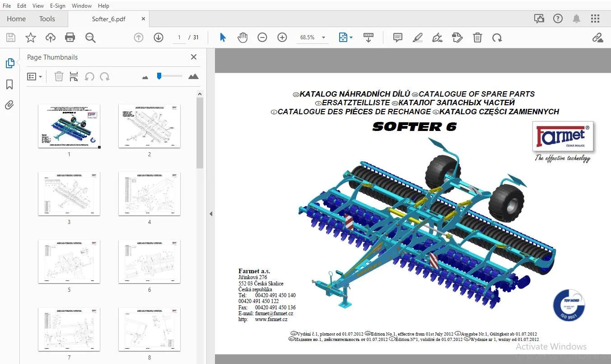Select the page 8 thumbnail
Image resolution: width=611 pixels, height=364 pixels.
149,329
